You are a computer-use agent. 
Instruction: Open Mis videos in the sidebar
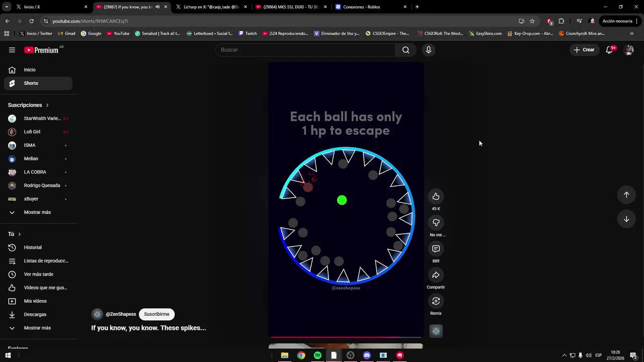(38, 301)
